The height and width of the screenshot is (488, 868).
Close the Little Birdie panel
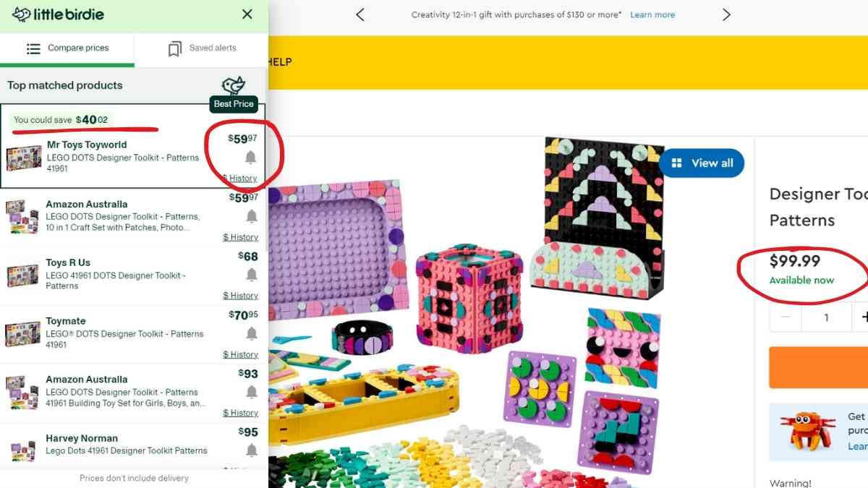pos(247,14)
